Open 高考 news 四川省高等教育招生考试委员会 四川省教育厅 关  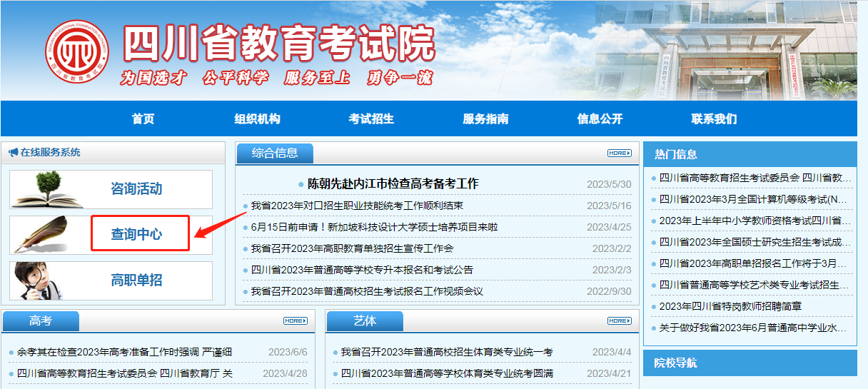coord(124,373)
